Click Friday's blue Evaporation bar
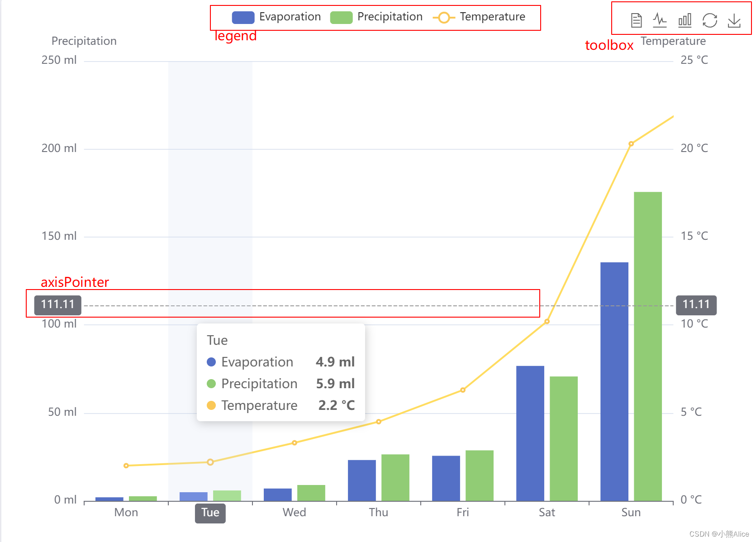 pos(446,478)
